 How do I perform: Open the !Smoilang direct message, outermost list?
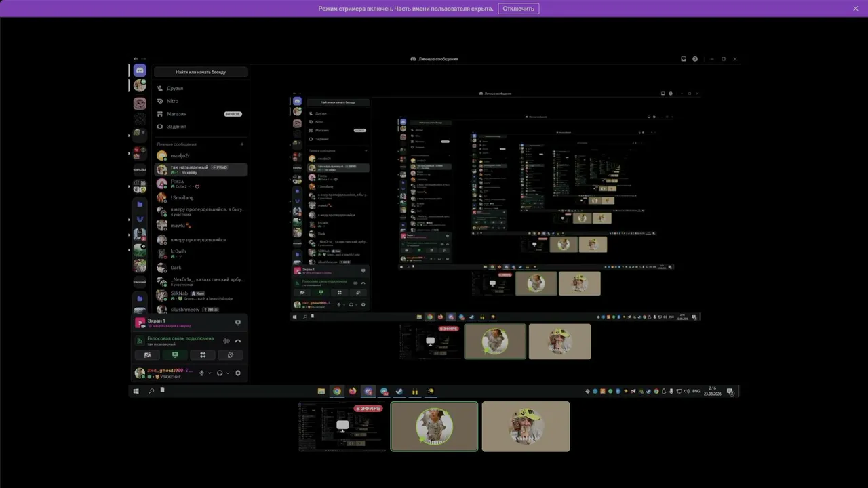tap(201, 198)
